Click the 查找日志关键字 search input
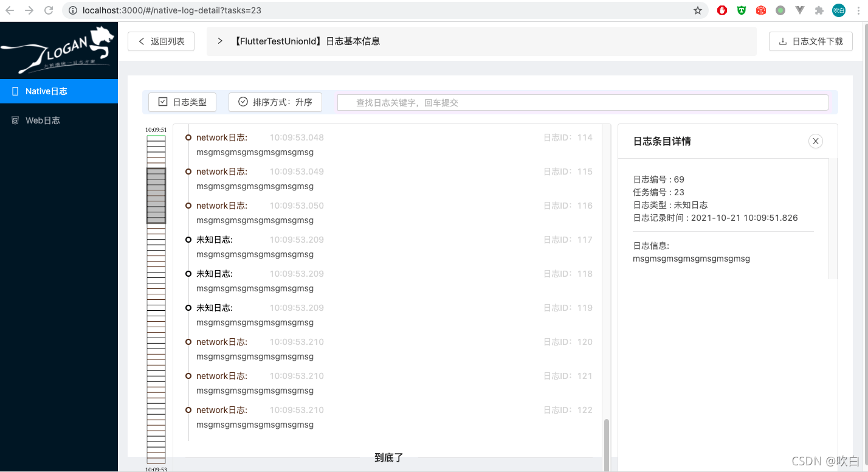 pyautogui.click(x=583, y=102)
